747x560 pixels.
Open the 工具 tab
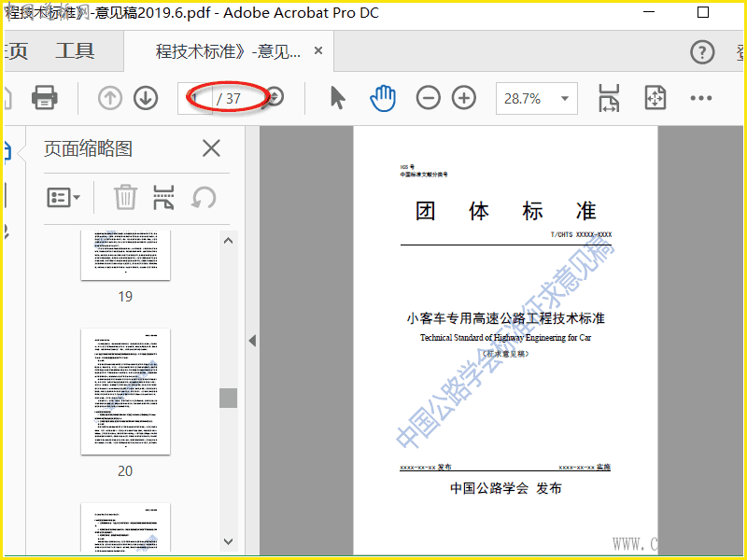[75, 51]
